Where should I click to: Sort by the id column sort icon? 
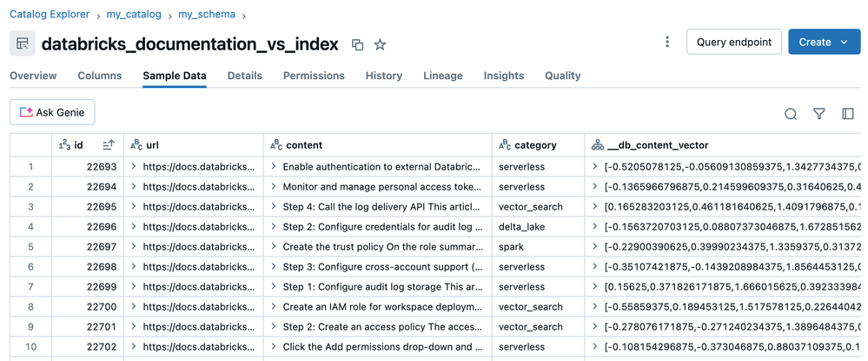click(109, 145)
